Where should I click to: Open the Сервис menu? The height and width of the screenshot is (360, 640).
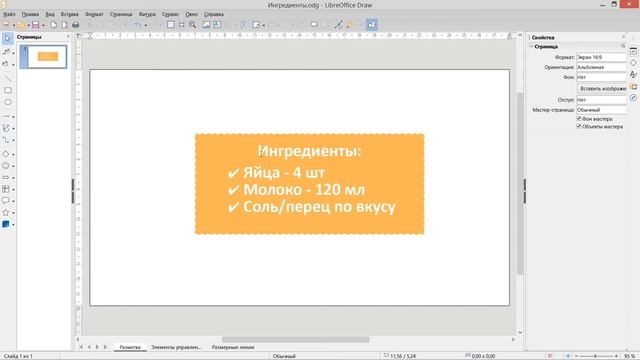pyautogui.click(x=170, y=14)
